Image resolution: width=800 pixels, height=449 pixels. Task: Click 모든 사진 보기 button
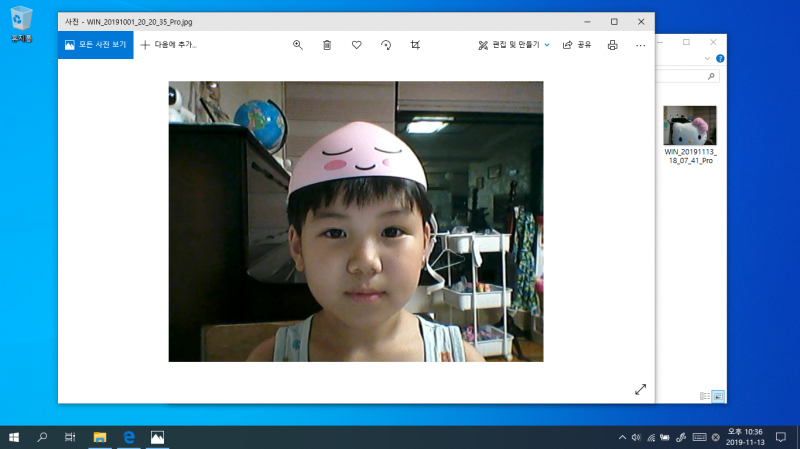coord(95,45)
